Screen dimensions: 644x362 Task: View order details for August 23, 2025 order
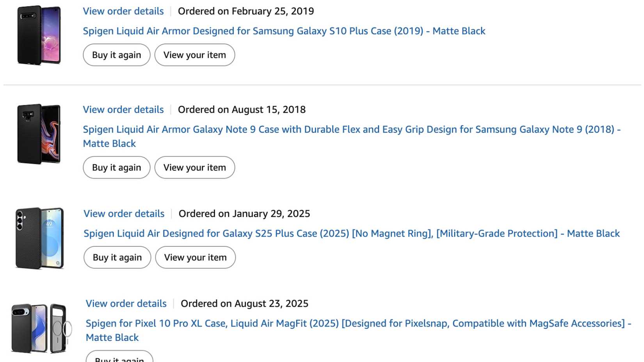126,303
